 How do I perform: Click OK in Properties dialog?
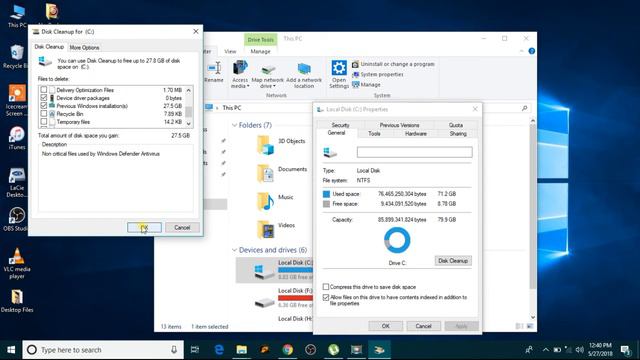386,326
